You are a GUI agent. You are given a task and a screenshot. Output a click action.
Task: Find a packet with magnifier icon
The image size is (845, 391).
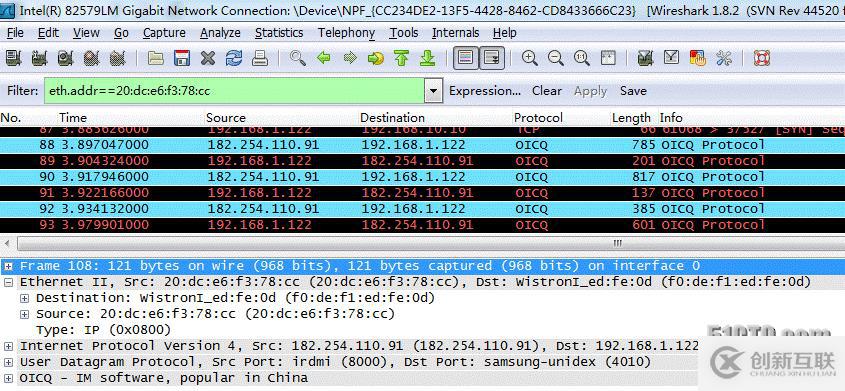click(x=297, y=58)
